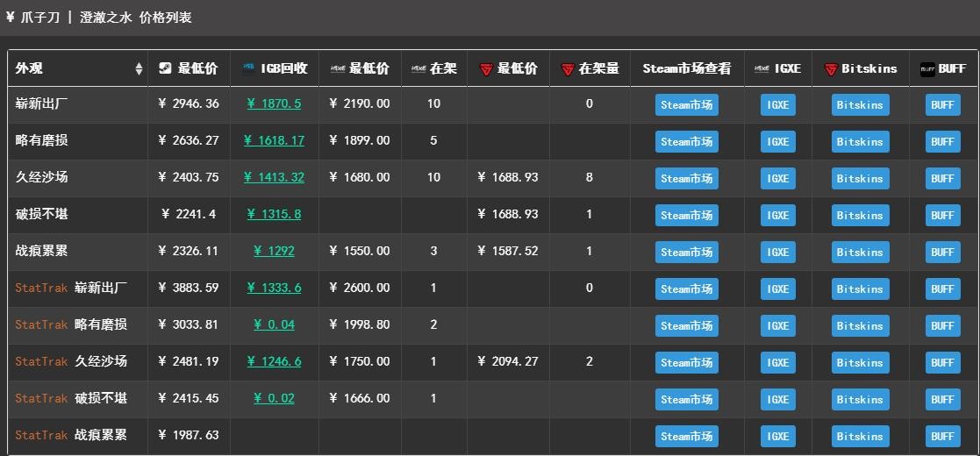980x456 pixels.
Task: Click Steam市场 button for StatTrak 战痕累累 row
Action: pos(686,437)
